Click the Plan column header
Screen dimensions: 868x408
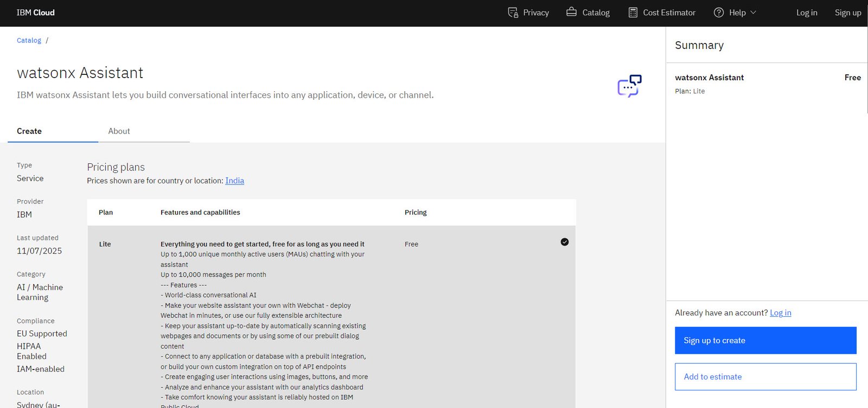pyautogui.click(x=106, y=213)
